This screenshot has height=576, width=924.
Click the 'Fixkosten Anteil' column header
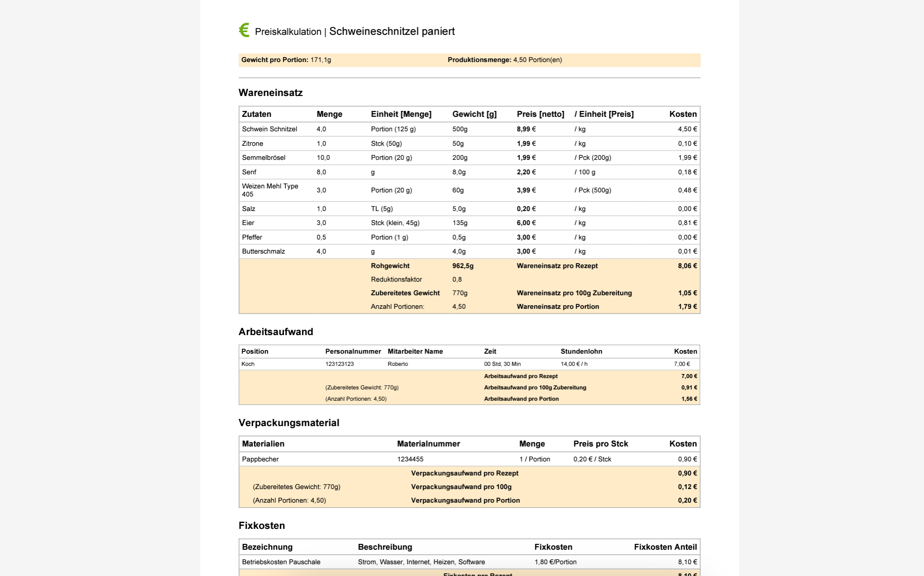coord(665,547)
